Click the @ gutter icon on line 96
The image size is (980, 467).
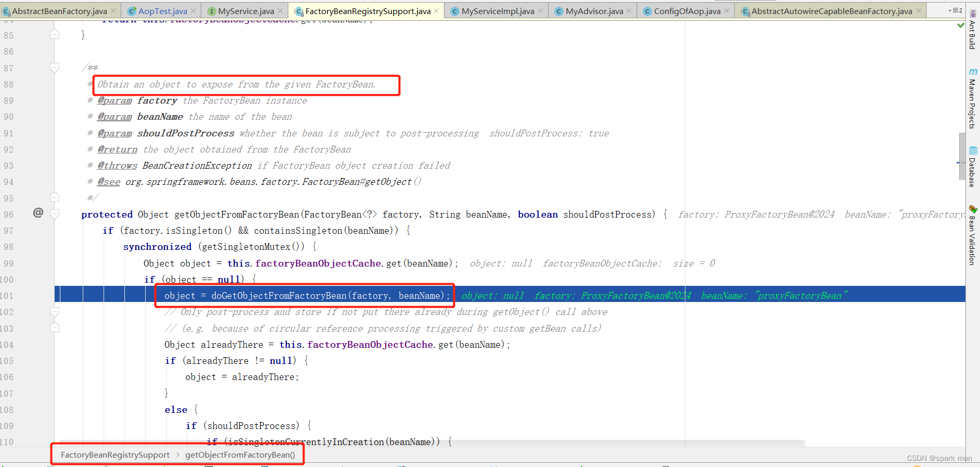[38, 212]
